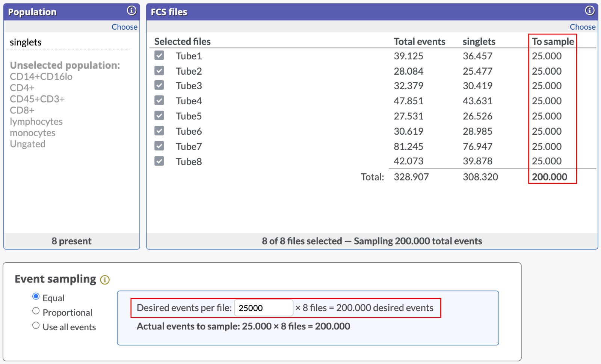Viewport: 601px width, 364px height.
Task: Select the Equal sampling radio button
Action: 36,296
